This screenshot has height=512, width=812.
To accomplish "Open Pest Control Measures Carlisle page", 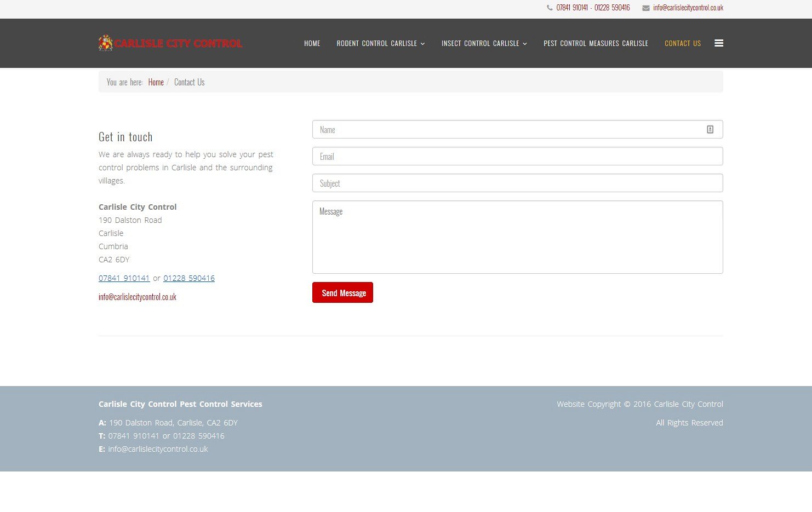I will click(x=596, y=43).
